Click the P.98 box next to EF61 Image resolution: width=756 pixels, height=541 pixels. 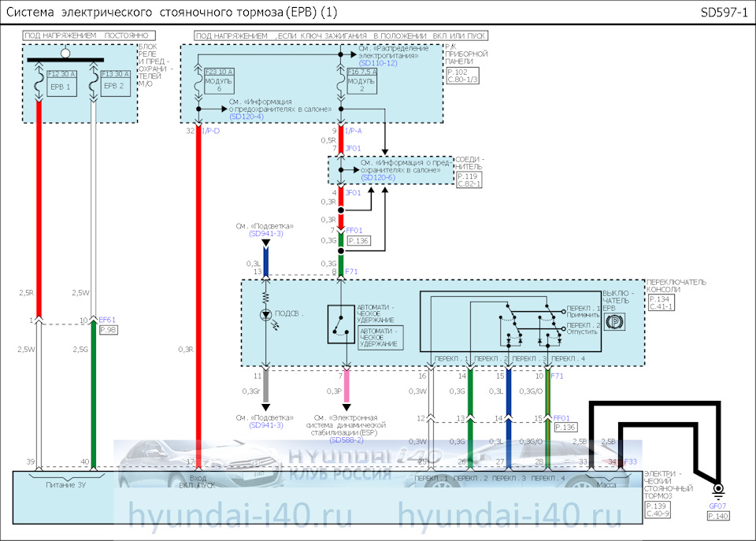108,330
